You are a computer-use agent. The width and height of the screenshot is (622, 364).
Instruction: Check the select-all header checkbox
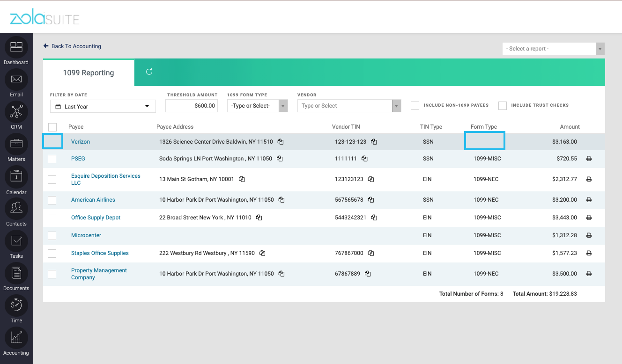52,127
